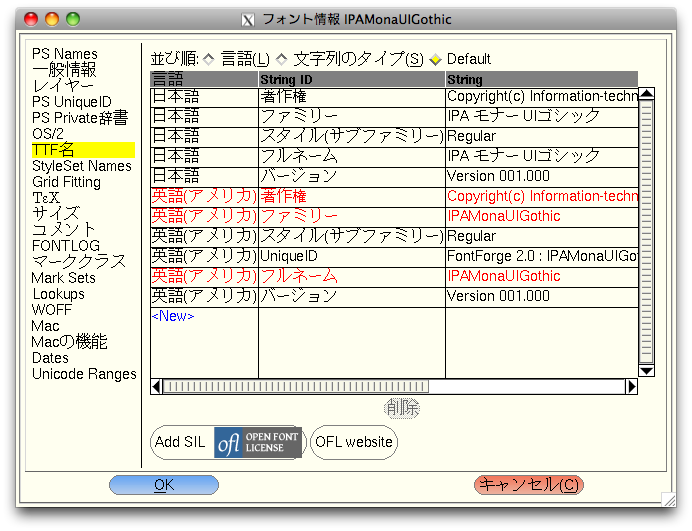The width and height of the screenshot is (692, 531).
Task: Click empty track of horizontal scrollbar
Action: pos(527,387)
